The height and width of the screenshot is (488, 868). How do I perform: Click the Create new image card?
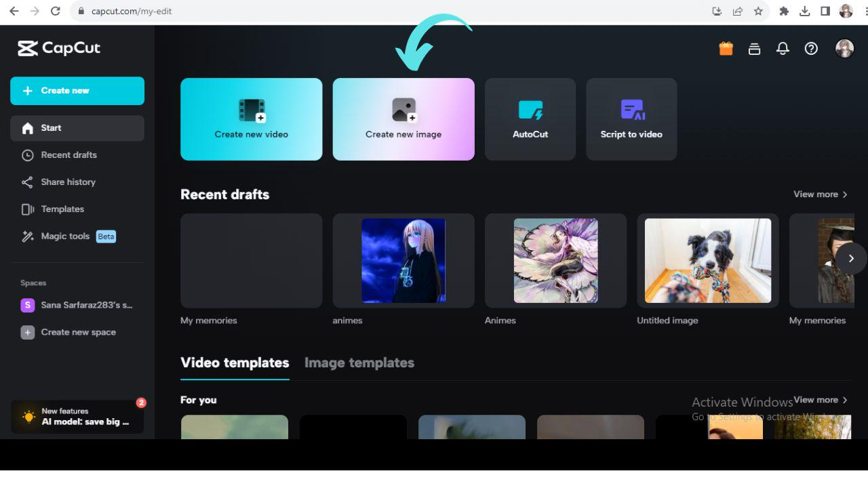click(x=403, y=119)
